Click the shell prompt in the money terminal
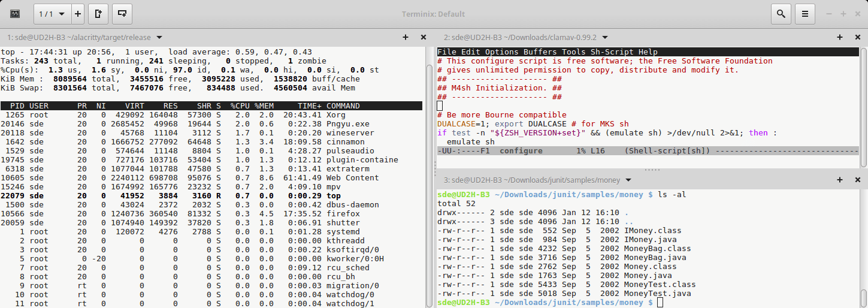The width and height of the screenshot is (868, 308). pos(660,303)
